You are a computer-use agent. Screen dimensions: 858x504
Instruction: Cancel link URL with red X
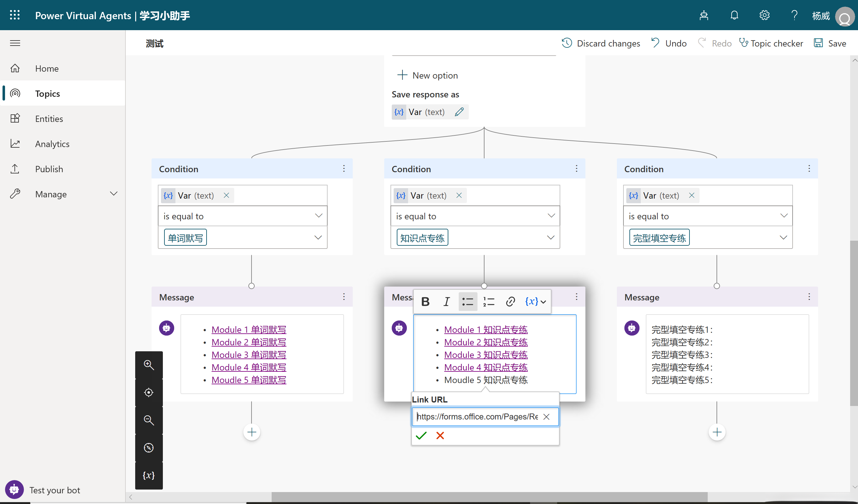pos(440,436)
